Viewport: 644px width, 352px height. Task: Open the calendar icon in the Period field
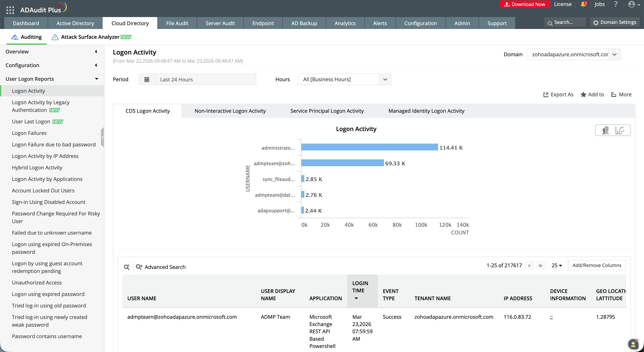[x=147, y=79]
